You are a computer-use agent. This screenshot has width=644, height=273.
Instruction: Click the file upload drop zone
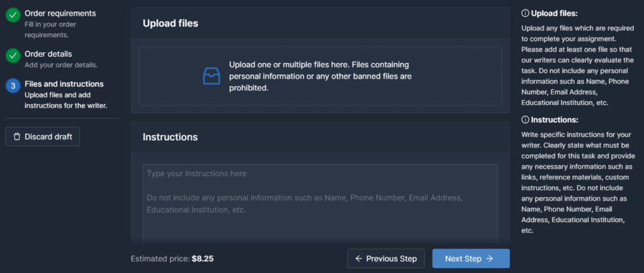(320, 76)
